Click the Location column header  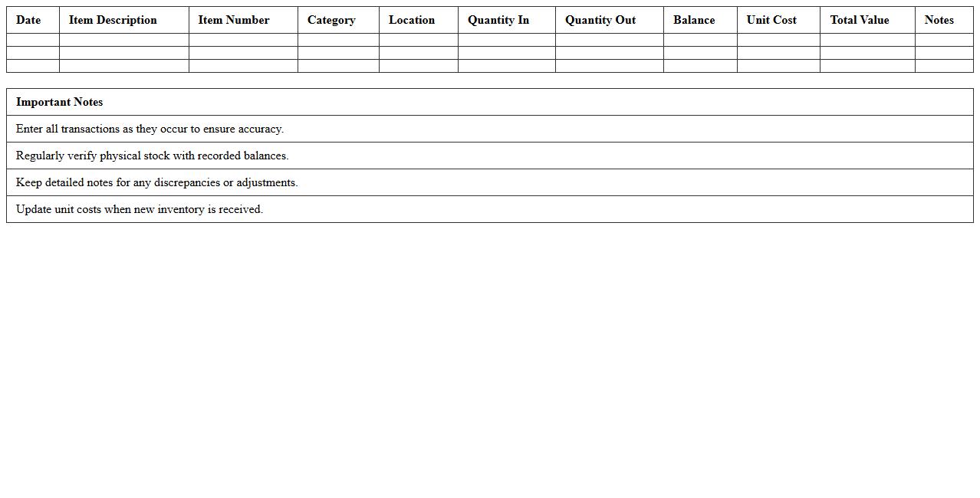coord(412,20)
